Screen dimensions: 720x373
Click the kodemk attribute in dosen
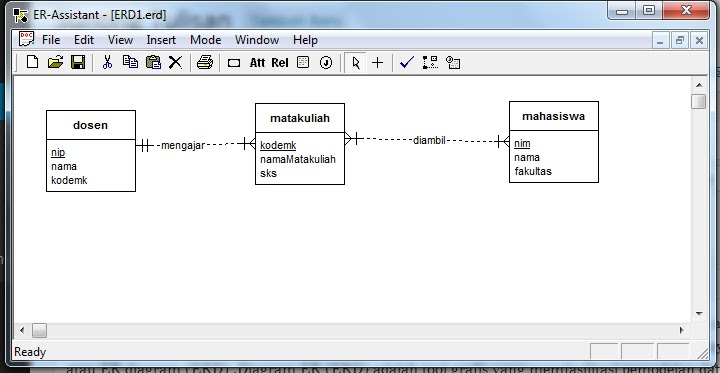point(69,180)
